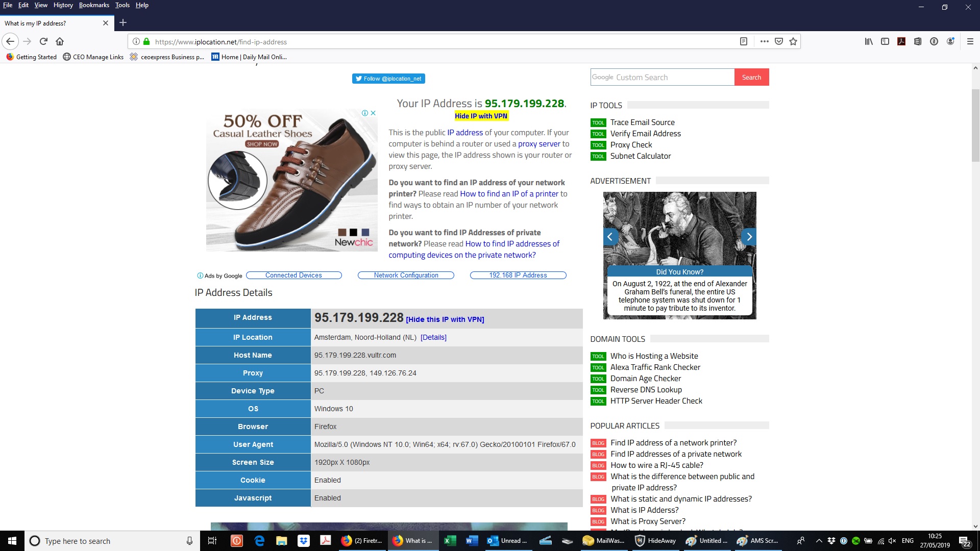Click the Search button
The height and width of the screenshot is (551, 980).
coord(751,77)
